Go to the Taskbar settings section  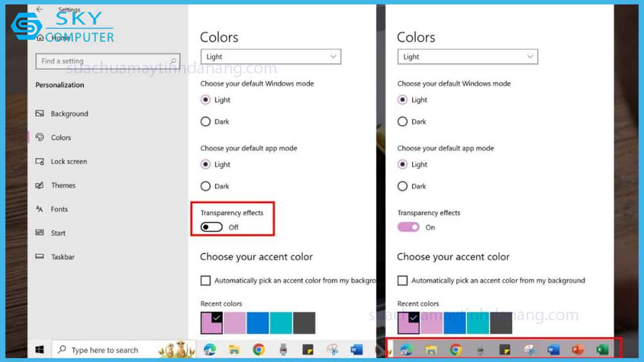(x=62, y=257)
